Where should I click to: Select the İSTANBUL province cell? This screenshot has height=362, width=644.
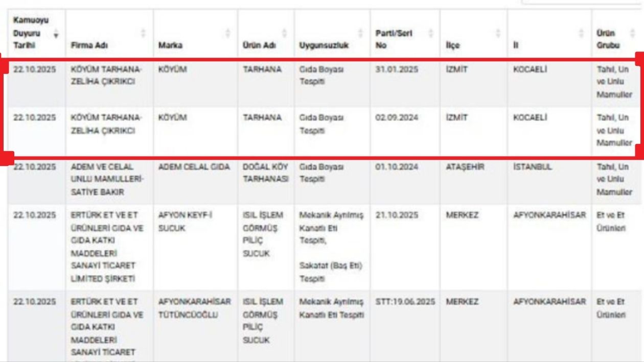coord(533,167)
